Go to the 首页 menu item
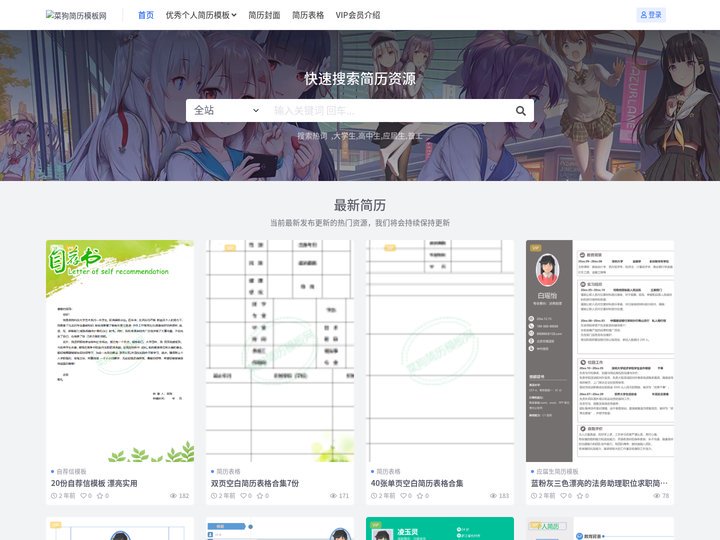This screenshot has height=540, width=720. tap(146, 15)
